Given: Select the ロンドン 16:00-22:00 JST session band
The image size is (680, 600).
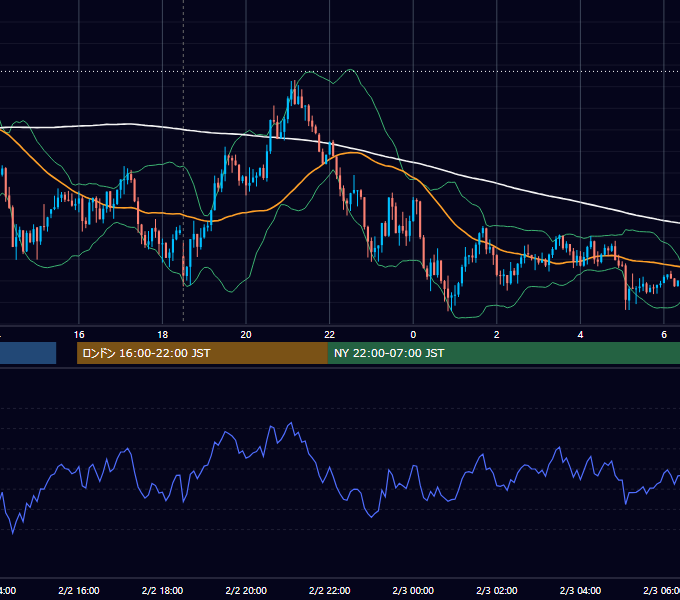Looking at the screenshot, I should coord(202,353).
